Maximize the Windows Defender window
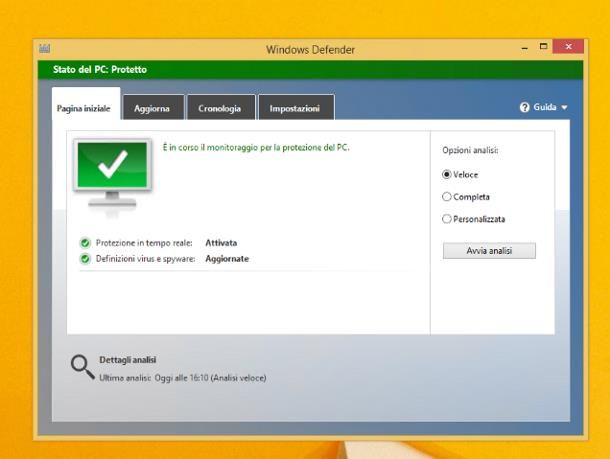Screen dimensions: 610x459 click(x=543, y=47)
